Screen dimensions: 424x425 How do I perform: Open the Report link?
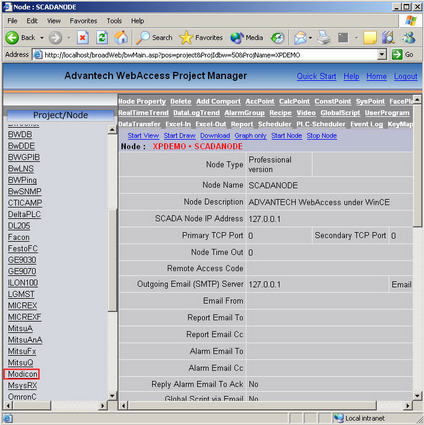(242, 124)
